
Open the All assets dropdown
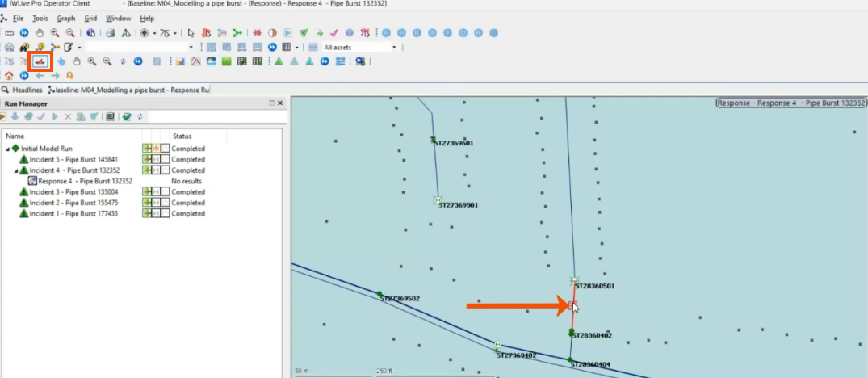(x=360, y=47)
